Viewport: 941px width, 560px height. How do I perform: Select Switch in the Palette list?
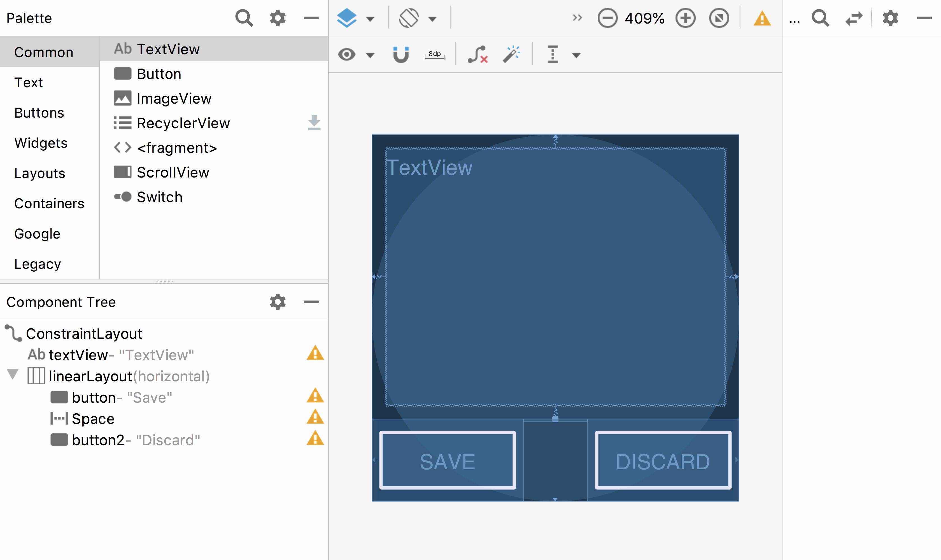coord(159,197)
